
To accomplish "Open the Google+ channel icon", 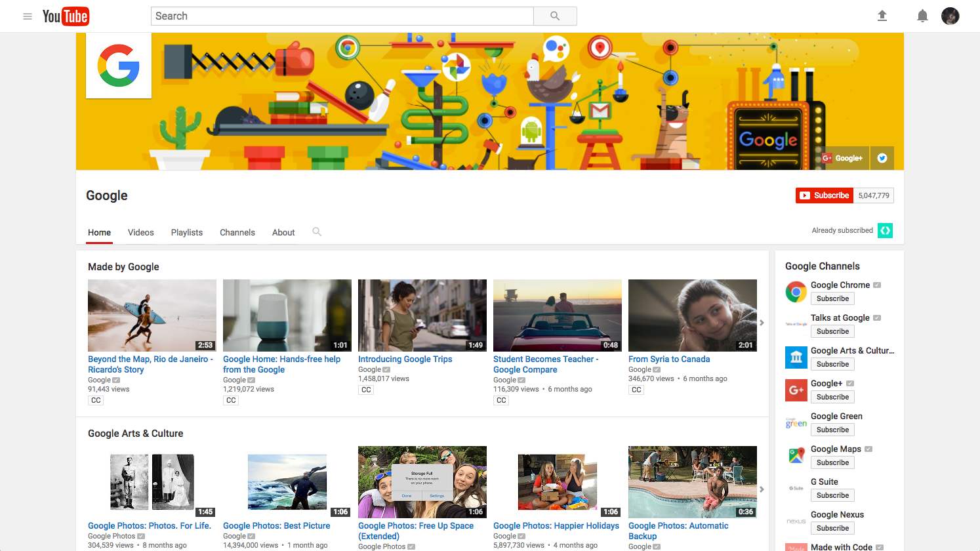I will (x=796, y=390).
